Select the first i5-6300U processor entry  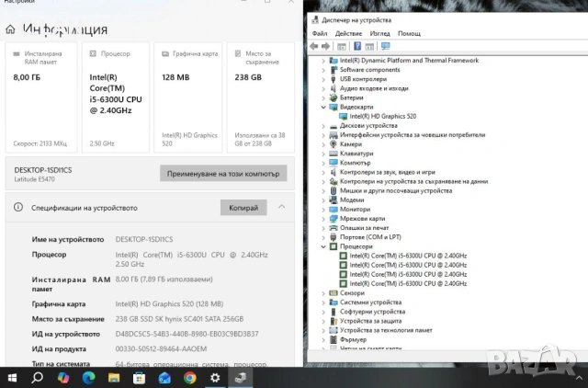(408, 256)
